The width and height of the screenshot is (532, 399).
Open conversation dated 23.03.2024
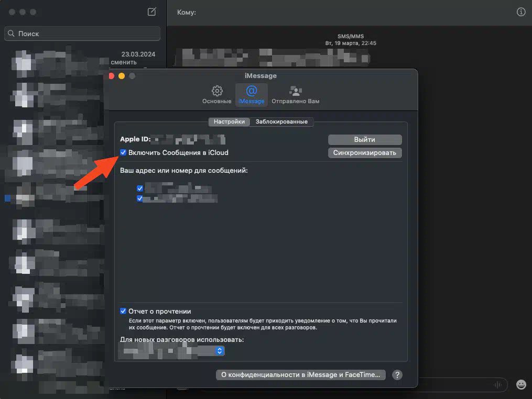tap(83, 61)
